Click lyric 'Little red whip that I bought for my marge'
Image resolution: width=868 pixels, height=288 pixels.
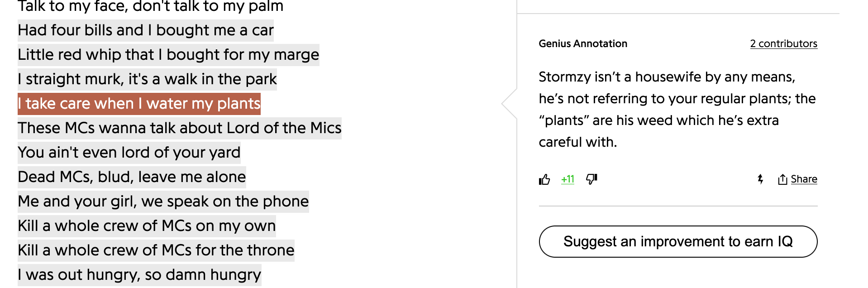[168, 54]
